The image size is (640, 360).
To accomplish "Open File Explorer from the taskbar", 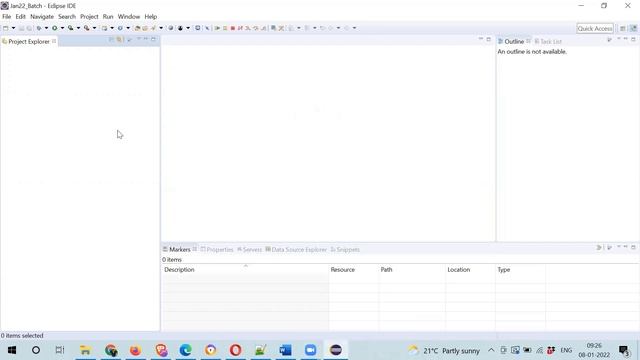I will [x=85, y=350].
